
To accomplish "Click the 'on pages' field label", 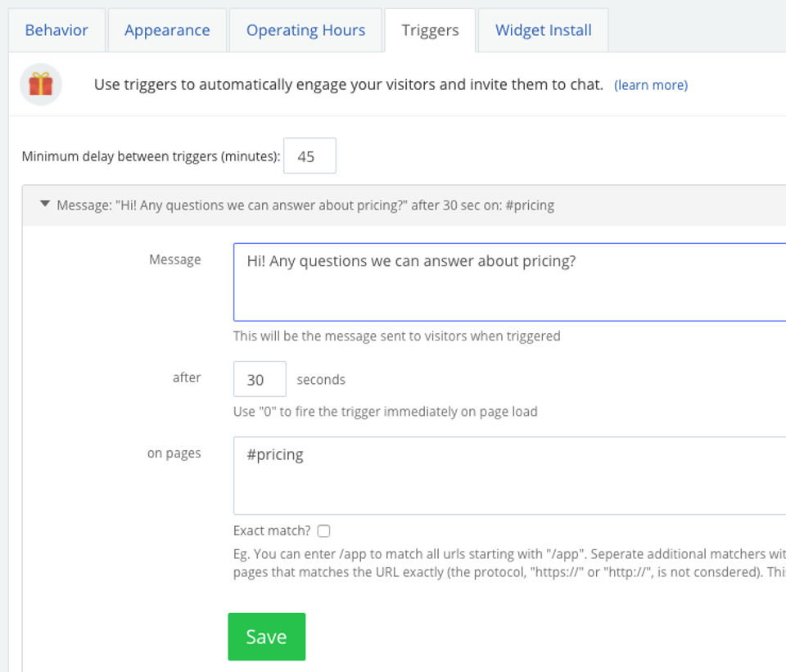I will click(x=174, y=453).
